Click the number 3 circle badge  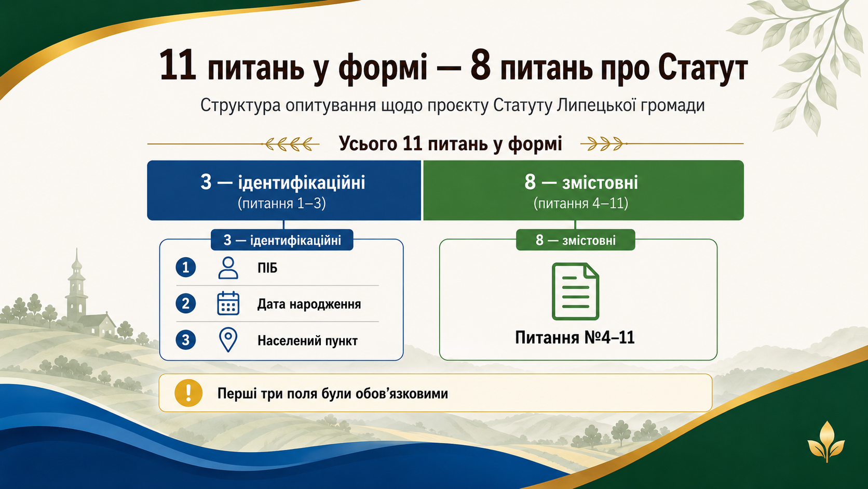point(185,340)
